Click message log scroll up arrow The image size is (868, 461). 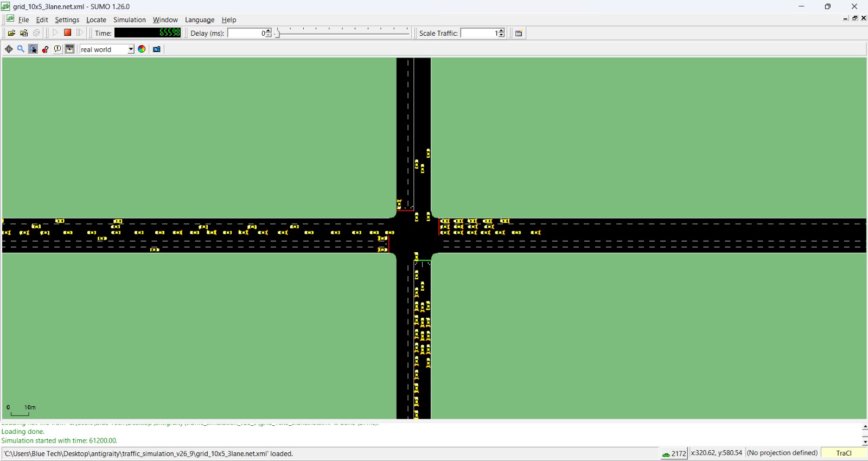coord(864,427)
